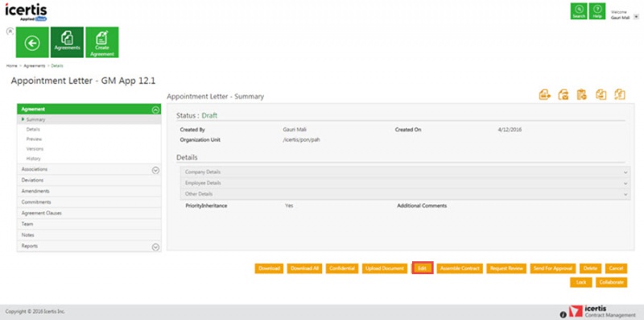Image resolution: width=644 pixels, height=320 pixels.
Task: Expand the Reports section
Action: (x=155, y=247)
